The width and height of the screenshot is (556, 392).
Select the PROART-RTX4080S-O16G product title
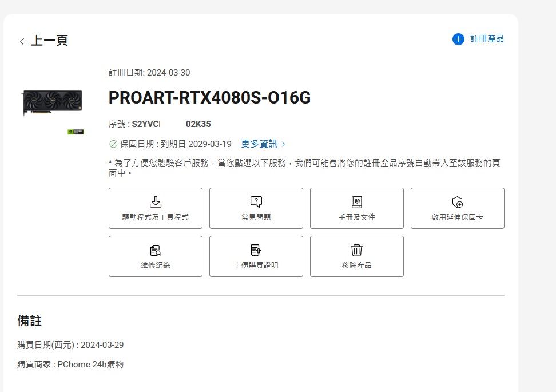(x=209, y=97)
